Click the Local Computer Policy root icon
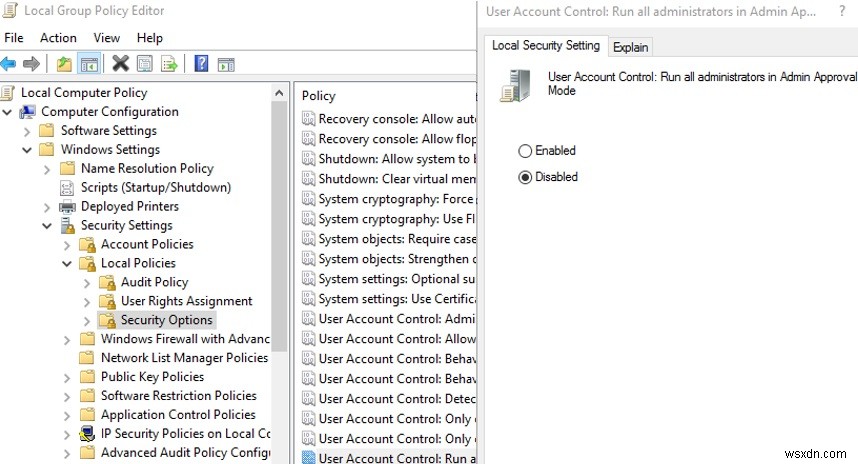858x464 pixels. pos(8,92)
